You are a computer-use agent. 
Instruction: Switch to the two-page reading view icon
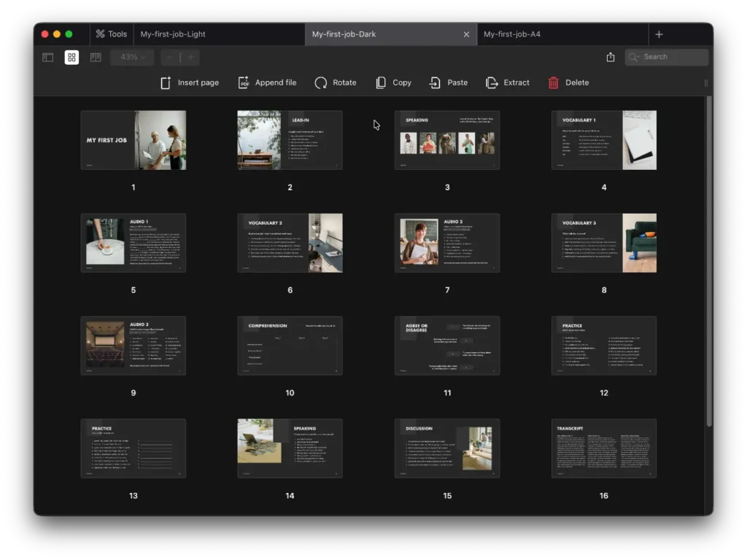pyautogui.click(x=96, y=57)
